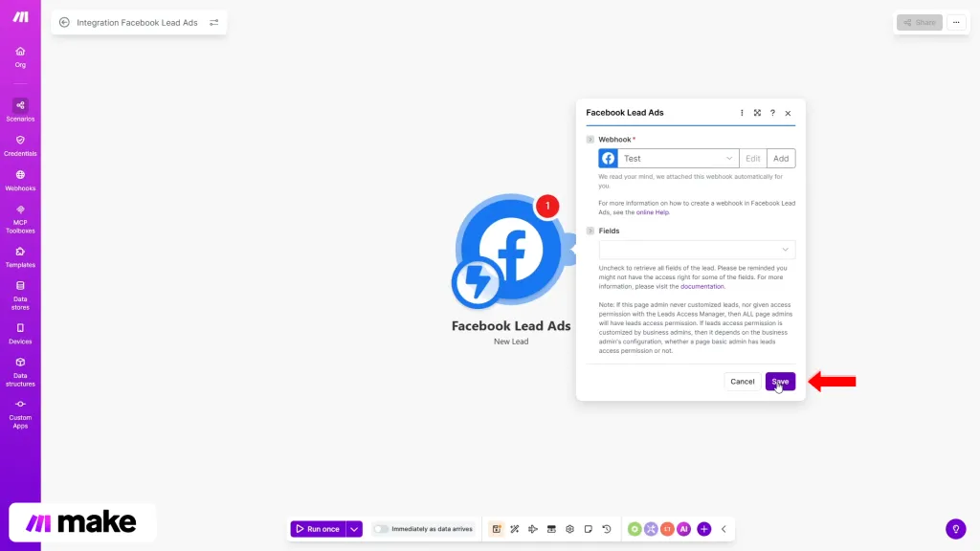The height and width of the screenshot is (551, 980).
Task: Close the Facebook Lead Ads dialog
Action: [x=789, y=113]
